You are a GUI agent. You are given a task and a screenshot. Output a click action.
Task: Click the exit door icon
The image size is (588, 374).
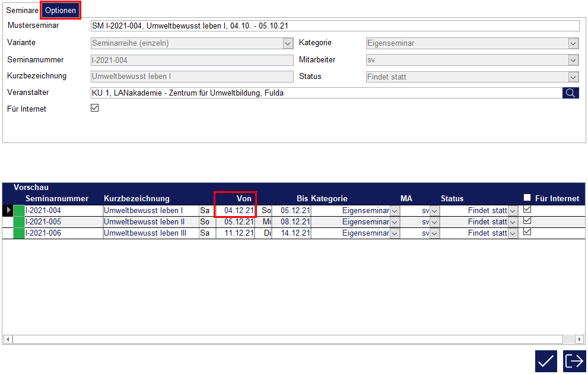[574, 361]
